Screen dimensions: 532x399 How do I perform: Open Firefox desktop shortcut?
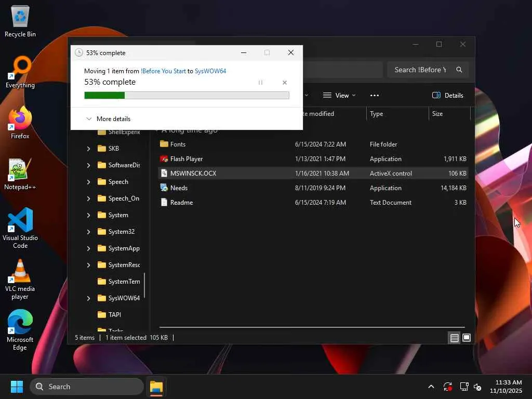[x=20, y=123]
